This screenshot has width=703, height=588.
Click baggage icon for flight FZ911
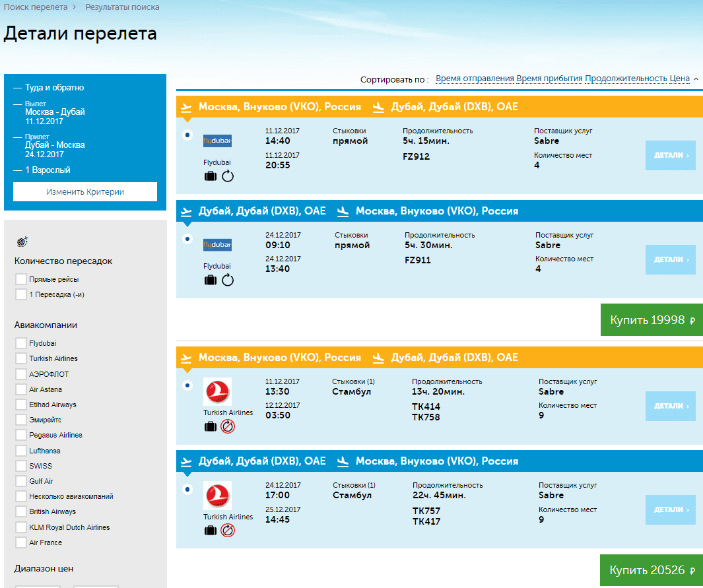pyautogui.click(x=211, y=280)
